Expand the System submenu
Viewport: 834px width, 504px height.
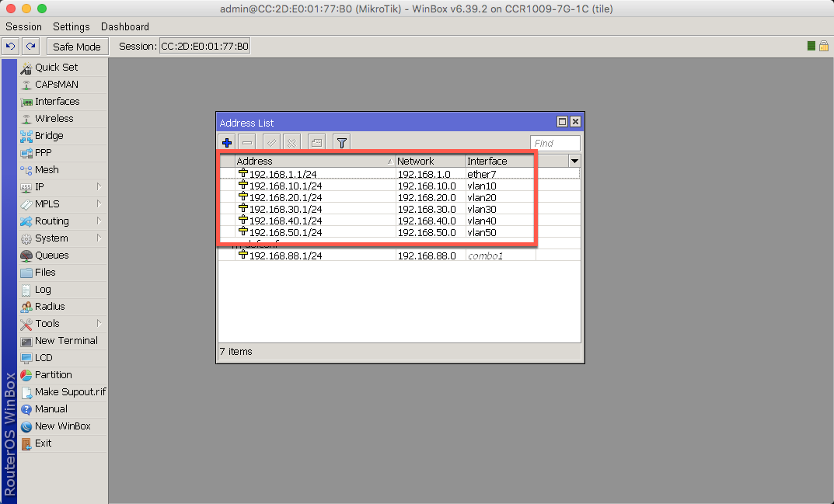click(63, 238)
